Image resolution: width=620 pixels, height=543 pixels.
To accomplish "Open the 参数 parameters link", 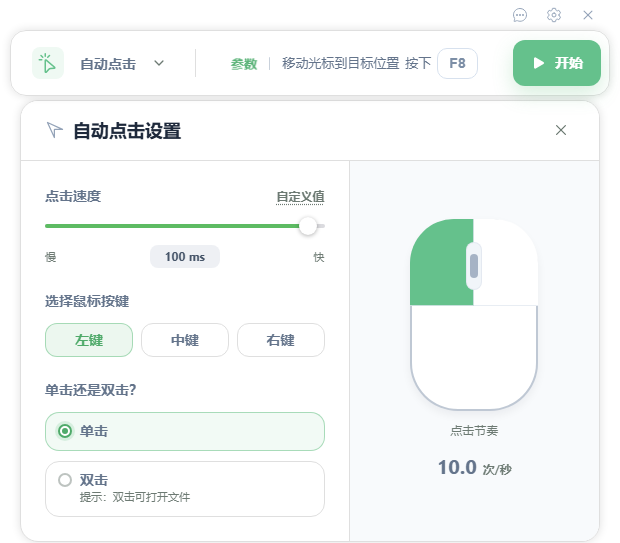I will point(244,64).
